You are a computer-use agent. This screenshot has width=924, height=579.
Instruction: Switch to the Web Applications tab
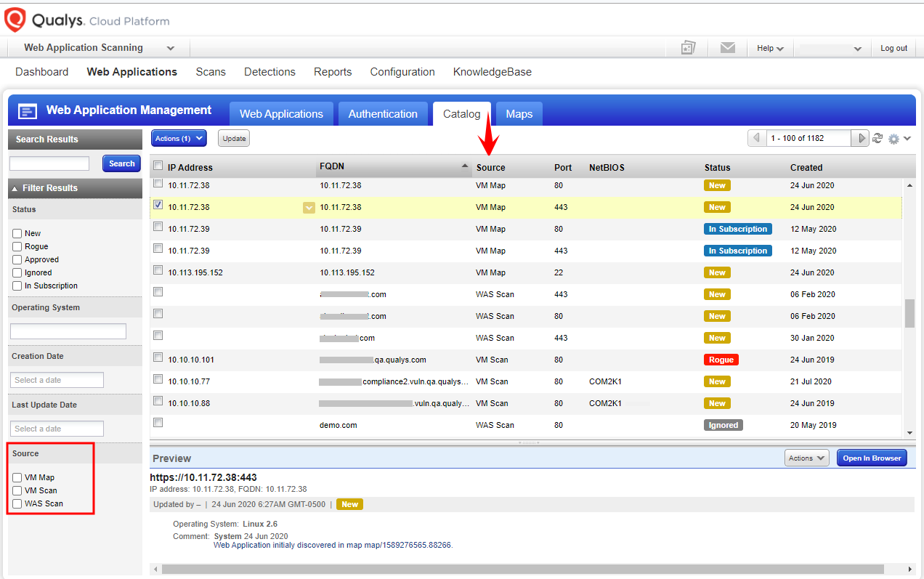[281, 114]
